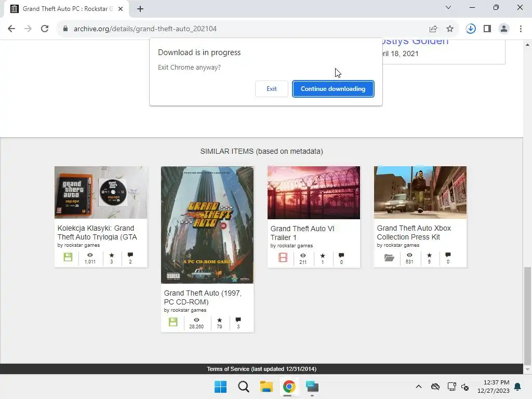This screenshot has width=532, height=399.
Task: Click the display/network tray icon
Action: 451,387
